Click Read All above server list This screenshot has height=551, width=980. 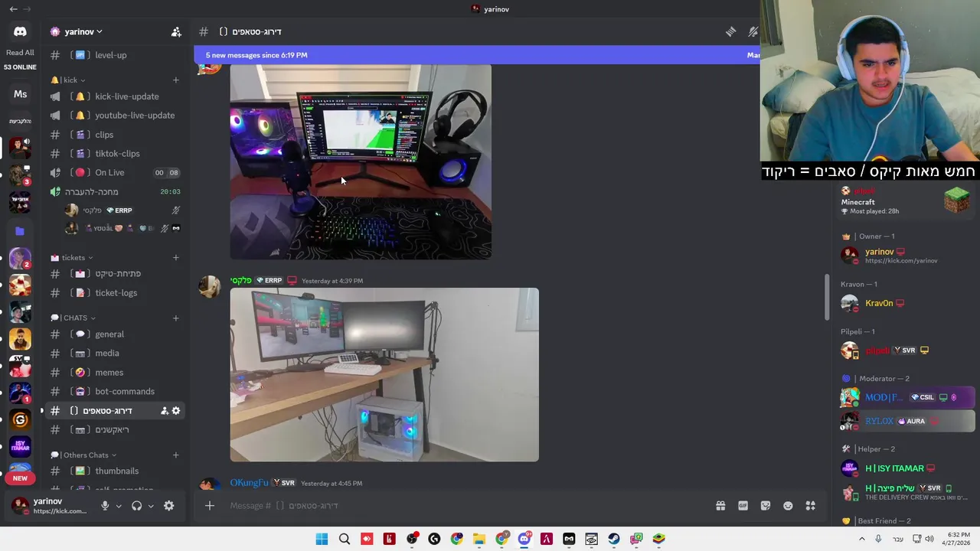[x=20, y=53]
